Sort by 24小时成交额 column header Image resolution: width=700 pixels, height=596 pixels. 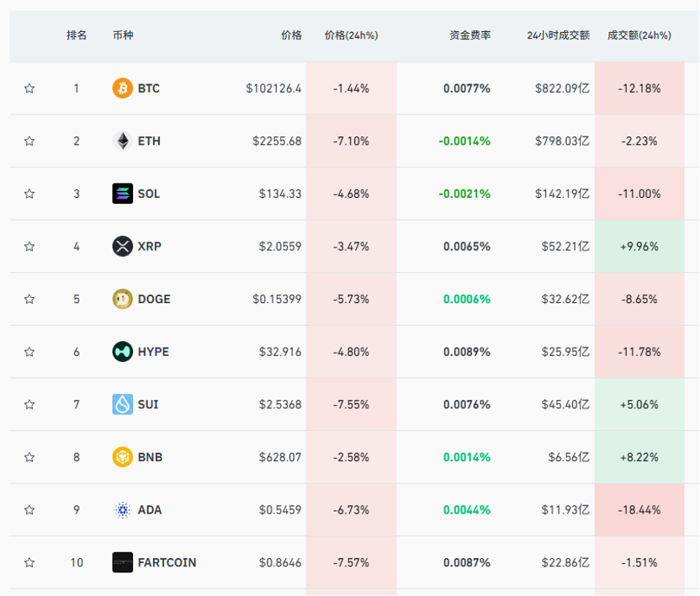click(558, 35)
